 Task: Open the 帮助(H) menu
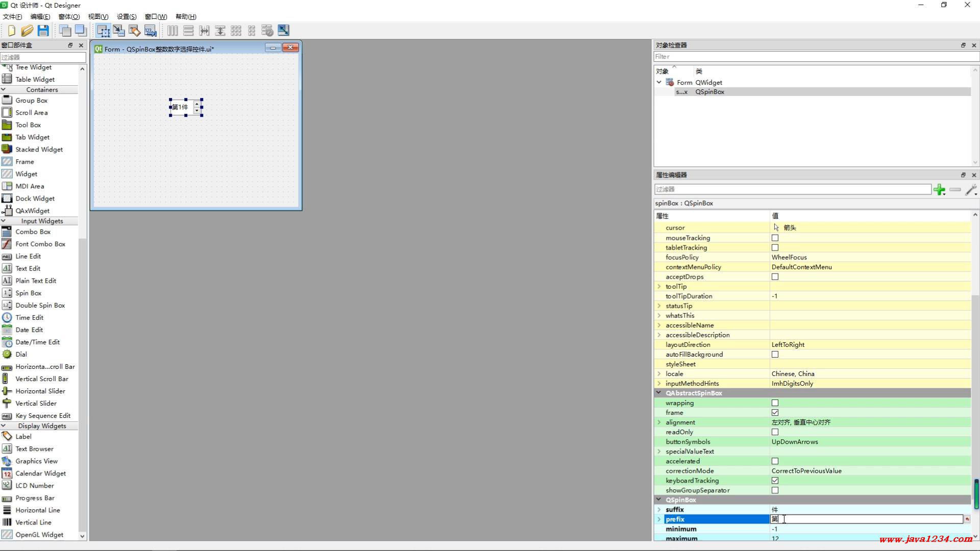point(186,17)
